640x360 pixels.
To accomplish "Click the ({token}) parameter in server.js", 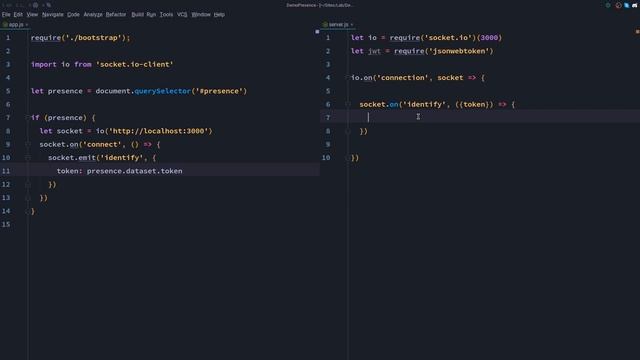I will pyautogui.click(x=474, y=104).
